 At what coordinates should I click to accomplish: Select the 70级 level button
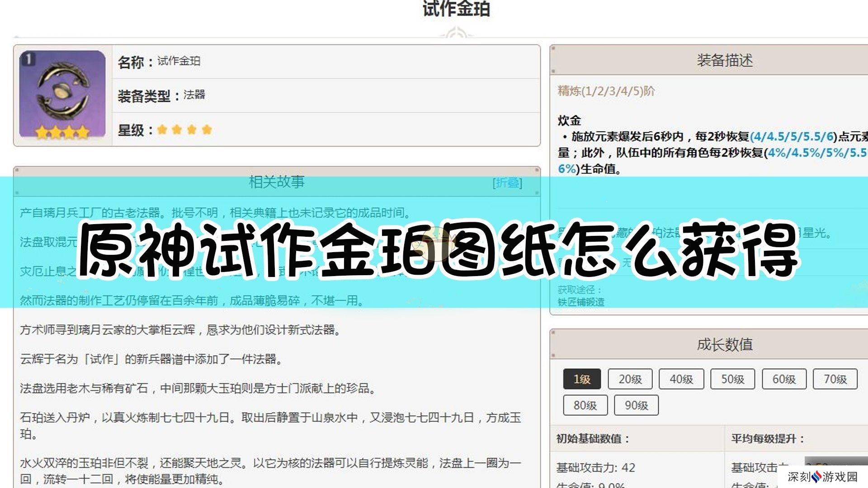(835, 379)
